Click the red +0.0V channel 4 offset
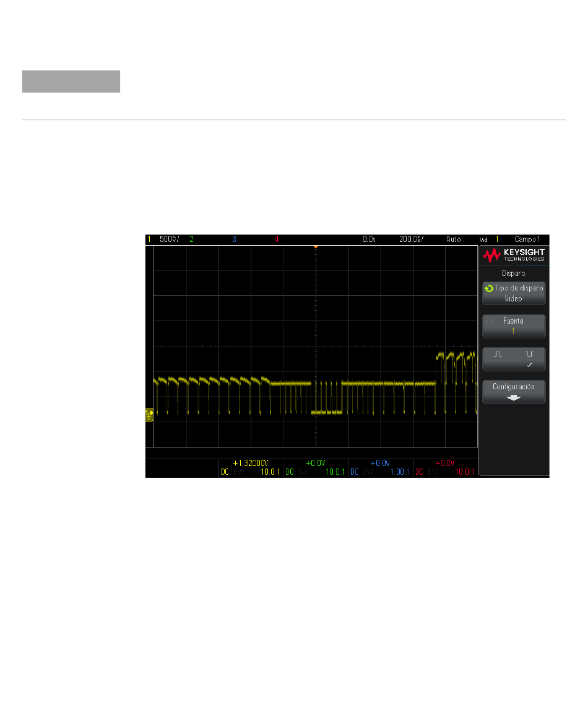The image size is (588, 721). (x=445, y=463)
